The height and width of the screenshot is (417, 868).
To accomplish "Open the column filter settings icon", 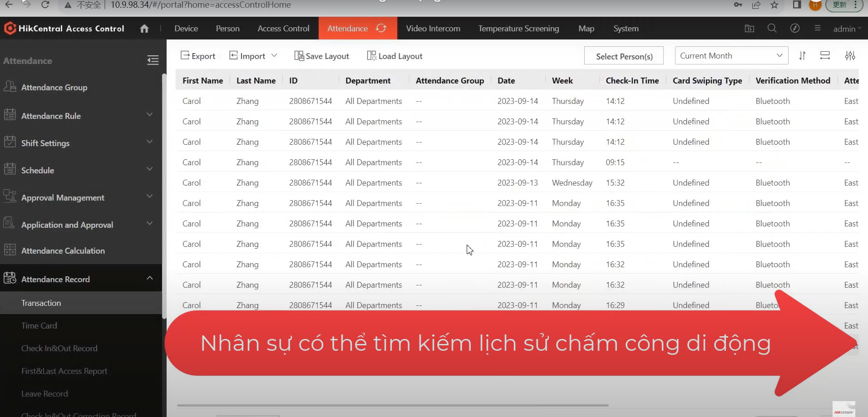I will (850, 56).
